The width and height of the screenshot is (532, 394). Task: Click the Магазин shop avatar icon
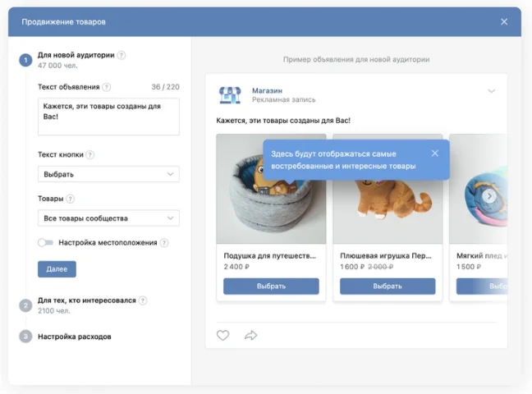[230, 95]
